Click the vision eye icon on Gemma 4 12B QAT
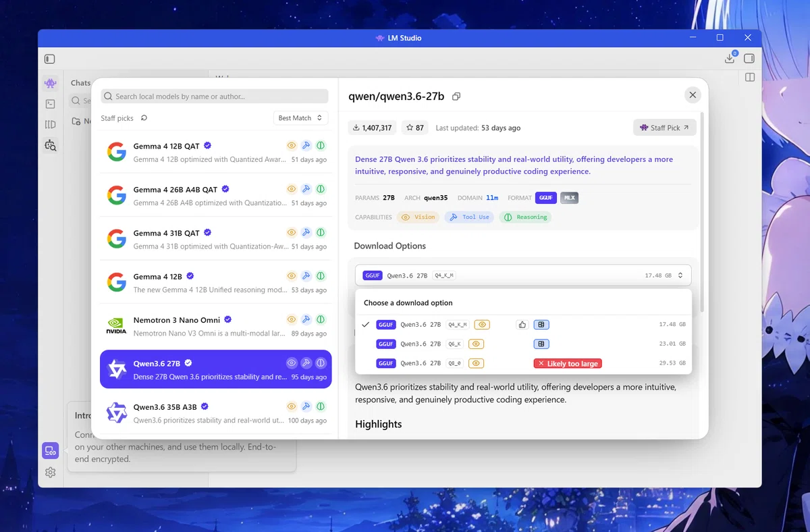The height and width of the screenshot is (532, 810). [292, 145]
